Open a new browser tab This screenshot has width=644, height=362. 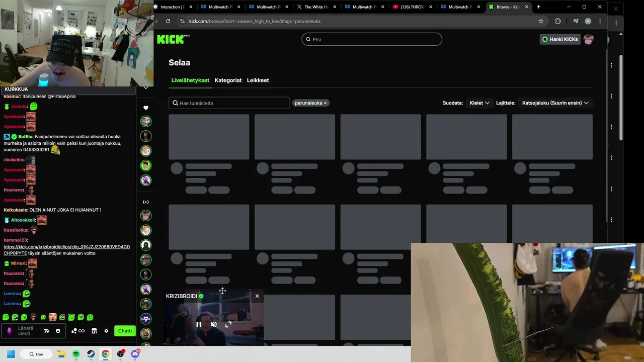tap(538, 7)
